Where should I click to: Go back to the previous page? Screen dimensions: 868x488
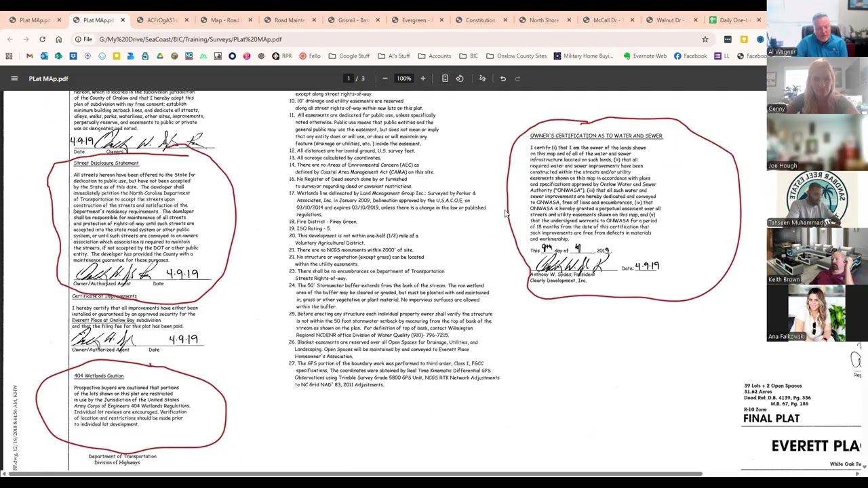[9, 39]
